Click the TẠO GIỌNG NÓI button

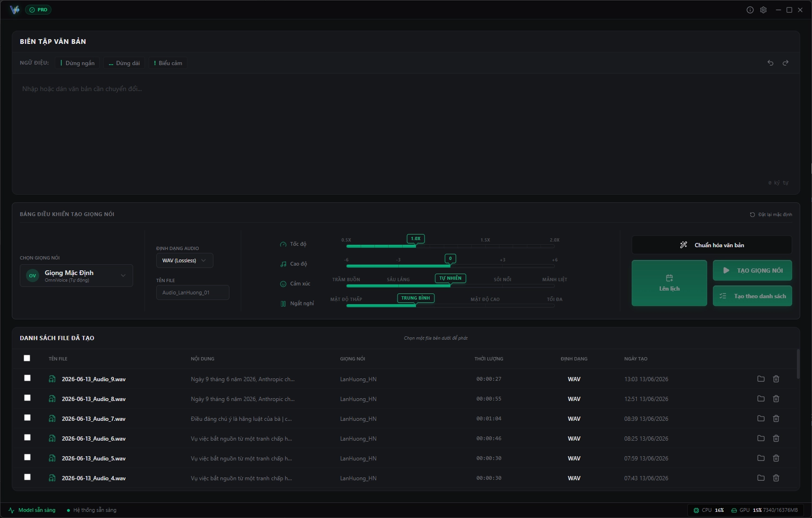tap(753, 270)
